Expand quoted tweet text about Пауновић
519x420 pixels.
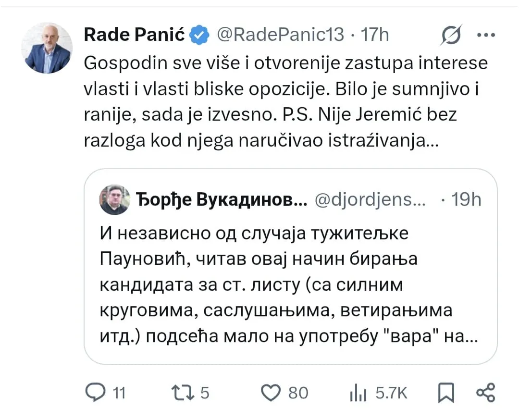(289, 284)
